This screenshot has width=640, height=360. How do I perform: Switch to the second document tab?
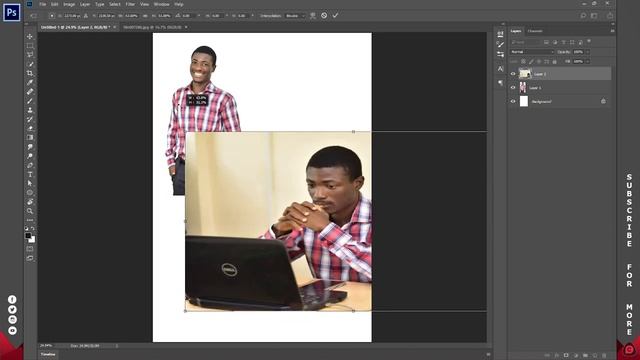tap(152, 27)
